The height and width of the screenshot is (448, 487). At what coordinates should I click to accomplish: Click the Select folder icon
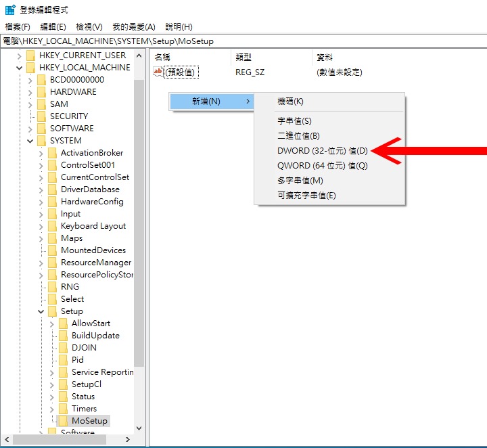click(53, 299)
